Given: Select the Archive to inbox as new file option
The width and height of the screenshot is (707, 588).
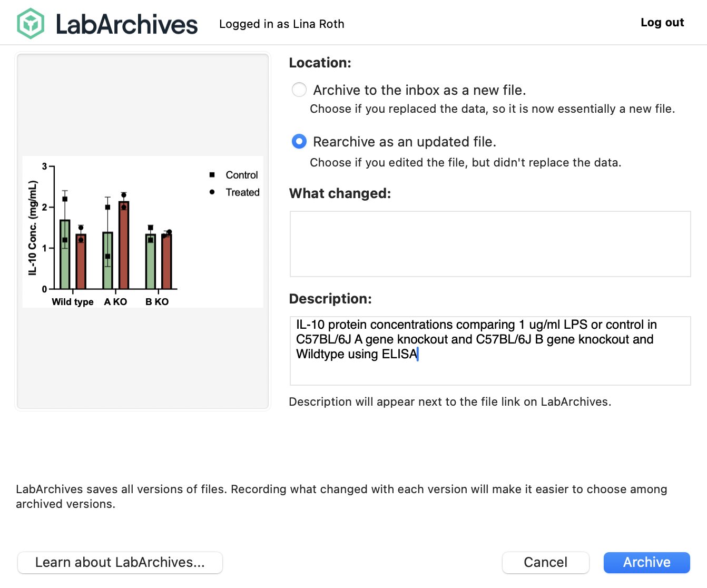Looking at the screenshot, I should (299, 90).
